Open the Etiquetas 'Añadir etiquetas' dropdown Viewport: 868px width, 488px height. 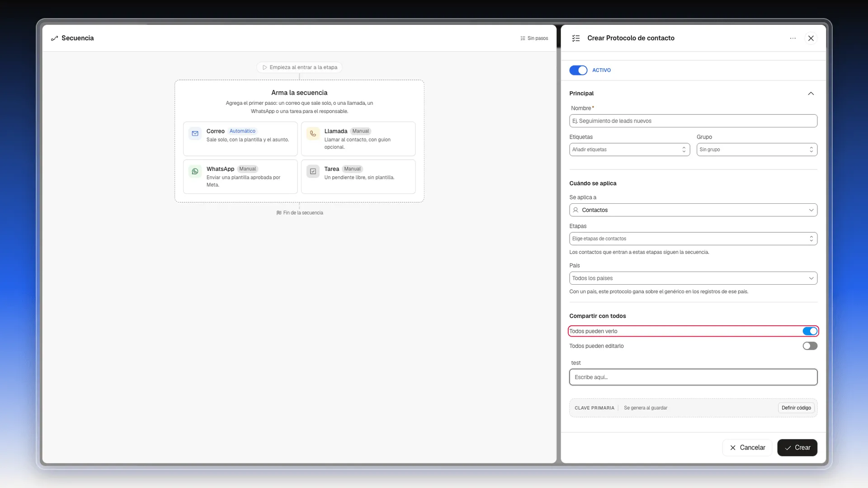pyautogui.click(x=629, y=150)
